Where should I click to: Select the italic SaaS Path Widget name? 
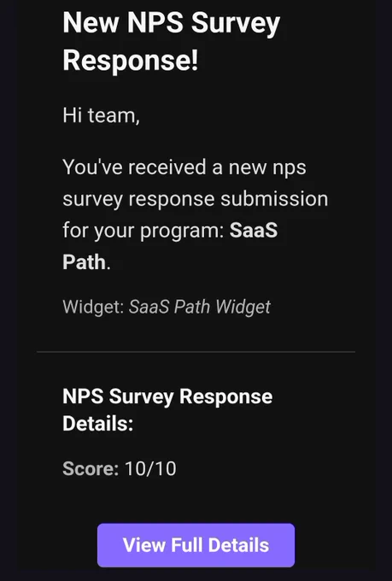[x=200, y=308]
